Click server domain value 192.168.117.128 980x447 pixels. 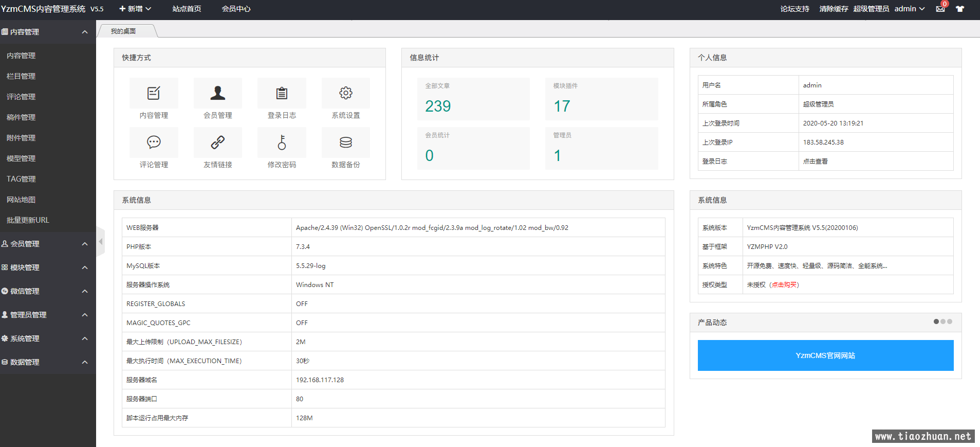tap(320, 380)
